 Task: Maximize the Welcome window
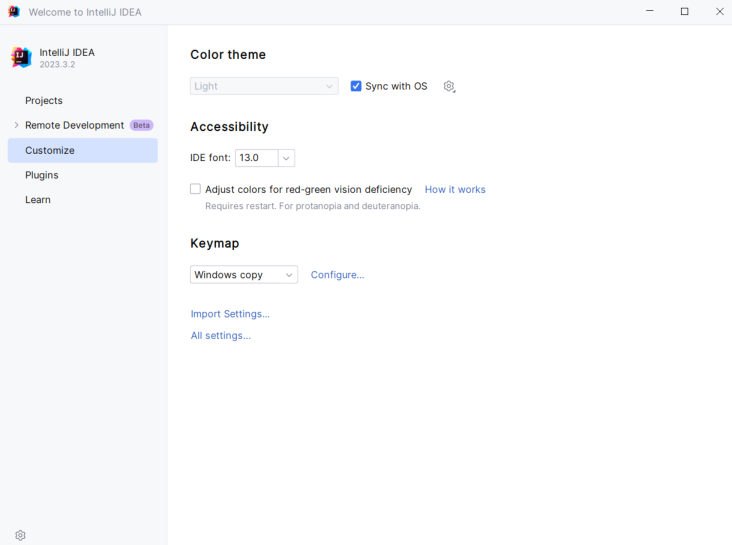684,12
